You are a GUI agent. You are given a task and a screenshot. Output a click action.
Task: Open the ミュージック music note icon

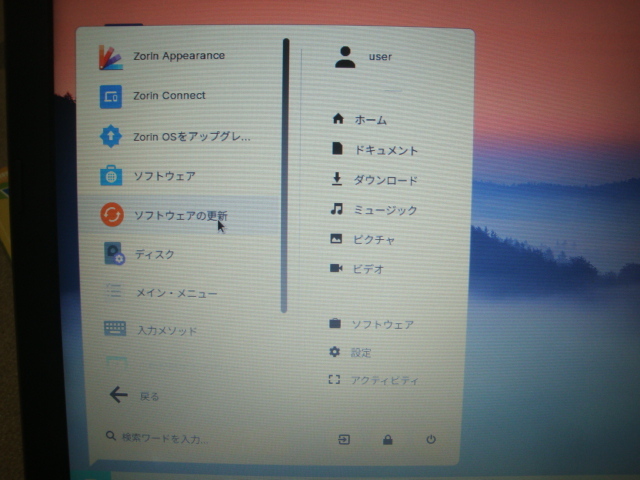tap(337, 209)
